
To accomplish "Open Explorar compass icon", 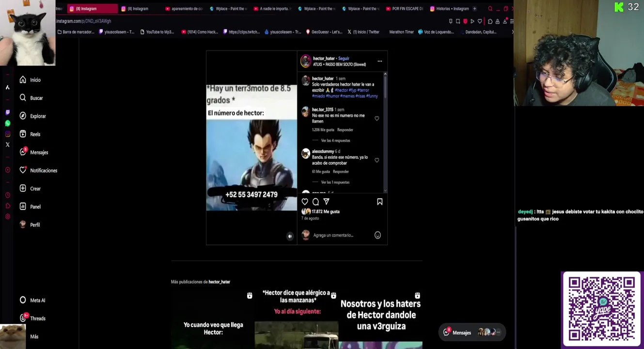I will (23, 116).
